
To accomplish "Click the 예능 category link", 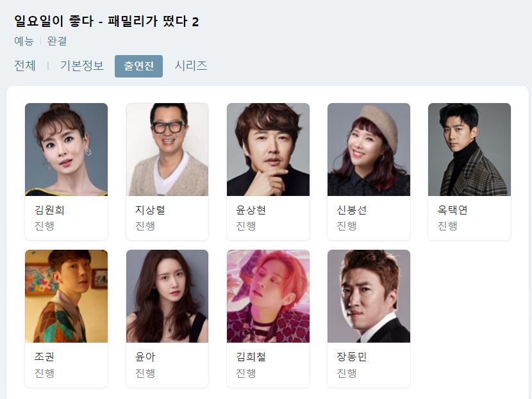I will point(24,41).
